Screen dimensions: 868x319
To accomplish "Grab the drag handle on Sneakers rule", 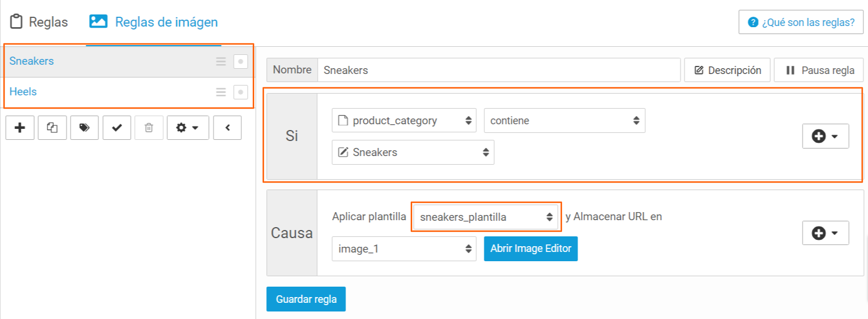I will pyautogui.click(x=221, y=61).
